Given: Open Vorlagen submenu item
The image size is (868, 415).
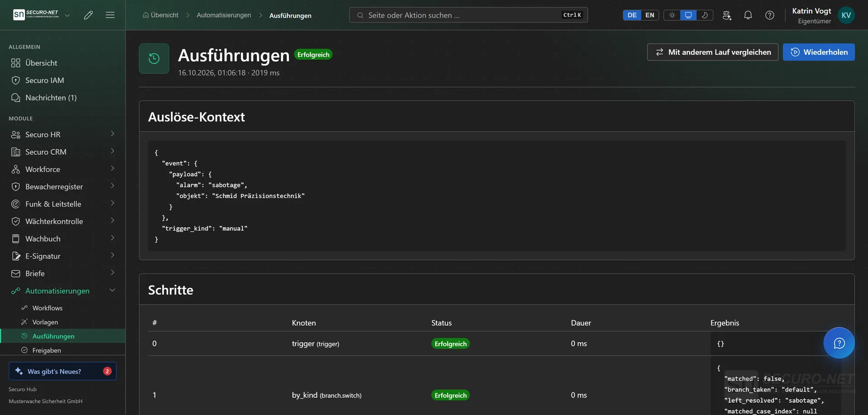Looking at the screenshot, I should (63, 322).
